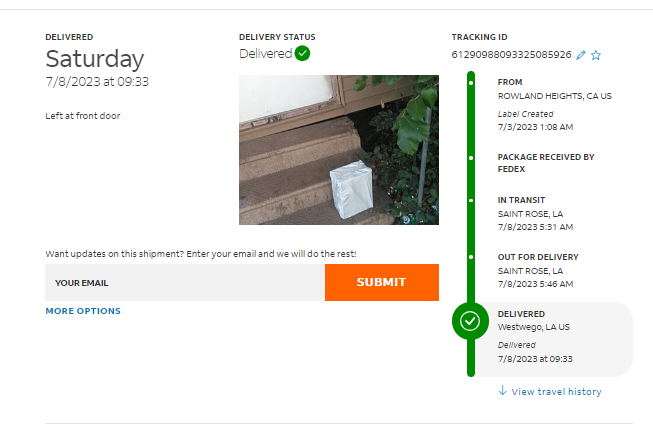Click the down arrow beside View travel history

tap(502, 391)
